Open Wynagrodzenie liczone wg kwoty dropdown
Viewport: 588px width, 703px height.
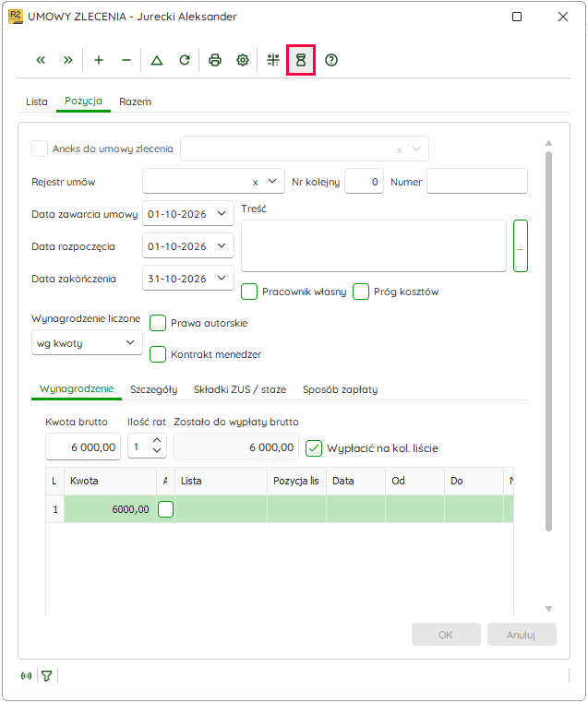[87, 343]
